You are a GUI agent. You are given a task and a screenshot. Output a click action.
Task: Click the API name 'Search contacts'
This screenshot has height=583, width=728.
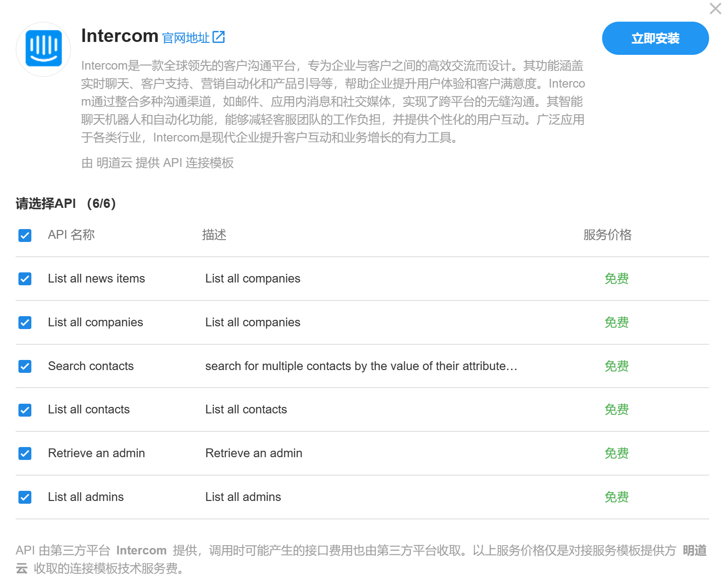tap(91, 366)
